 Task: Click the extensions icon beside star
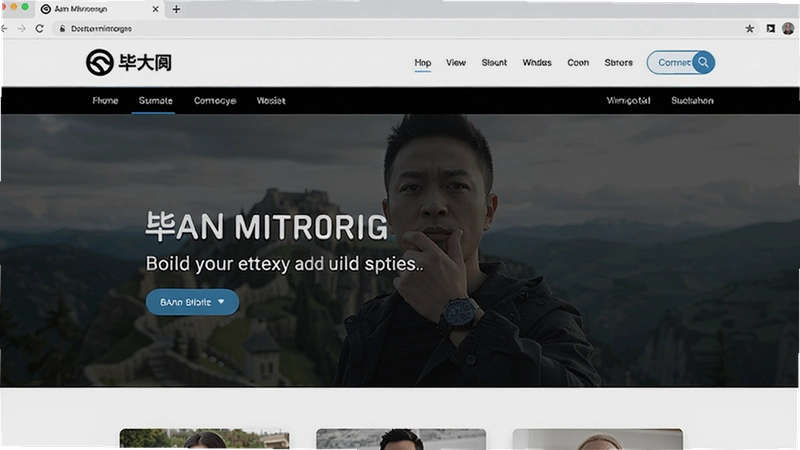pos(770,29)
